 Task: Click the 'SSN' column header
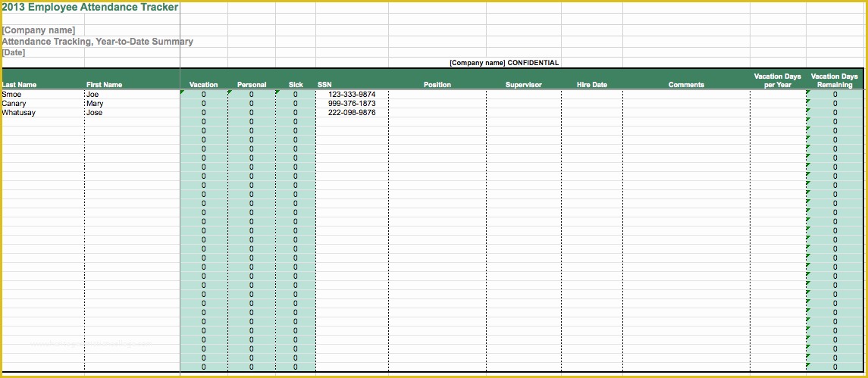click(324, 85)
